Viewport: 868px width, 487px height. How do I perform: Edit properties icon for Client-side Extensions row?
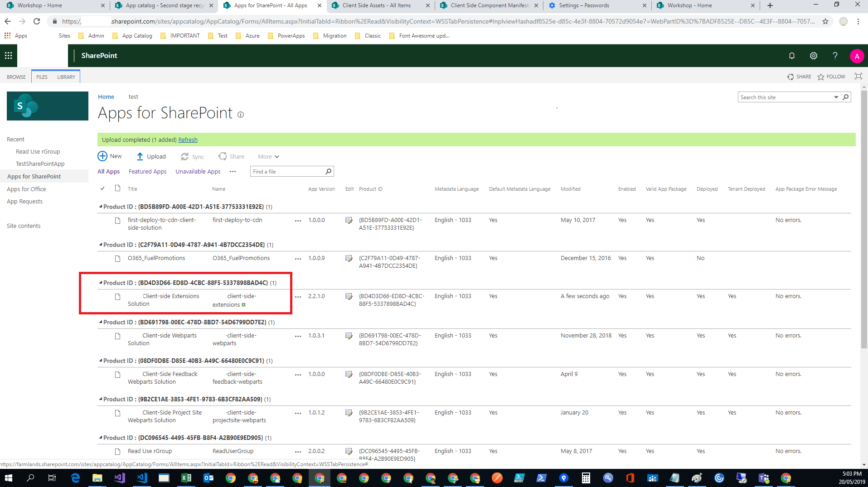349,296
